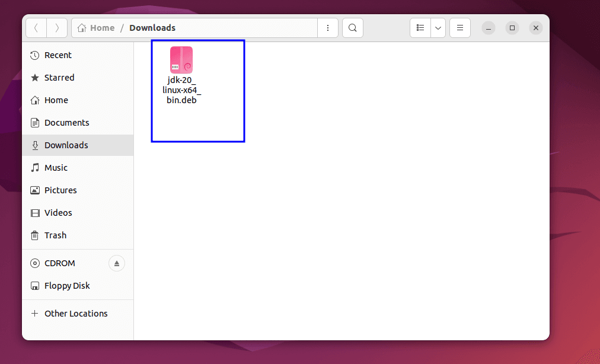Open Music in the sidebar
Image resolution: width=600 pixels, height=364 pixels.
(x=78, y=168)
